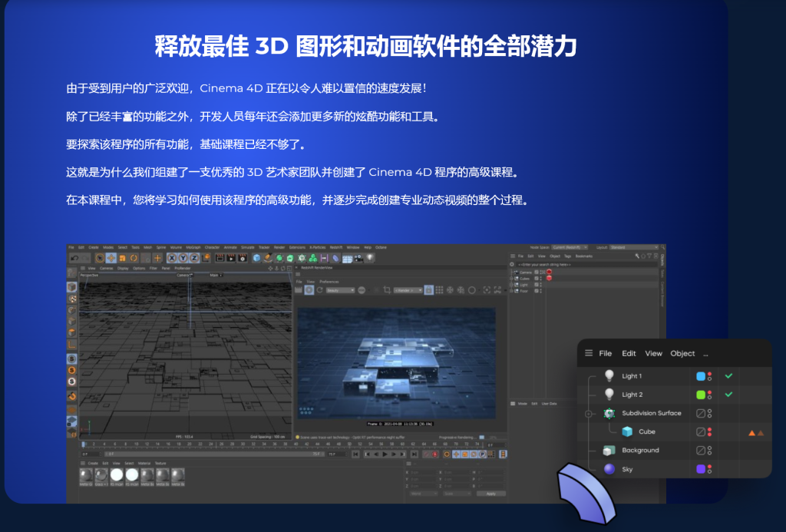Click the Play Forward button on the timeline
This screenshot has height=532, width=786.
(385, 454)
